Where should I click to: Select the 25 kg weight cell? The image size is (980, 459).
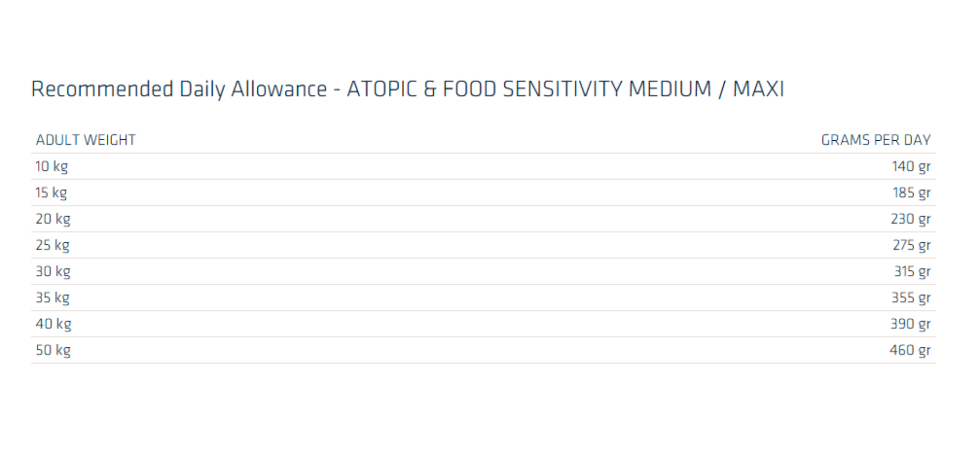[x=53, y=245]
